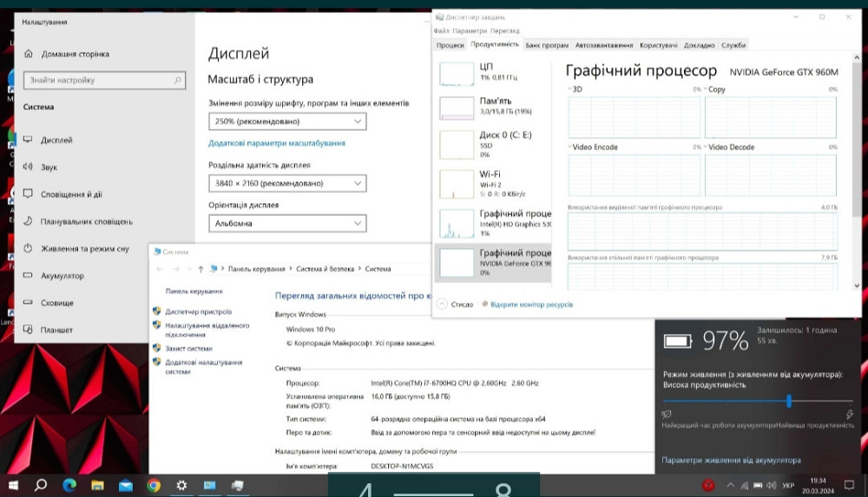This screenshot has height=497, width=868.
Task: Open the Альбомна orientation dropdown
Action: click(x=287, y=223)
